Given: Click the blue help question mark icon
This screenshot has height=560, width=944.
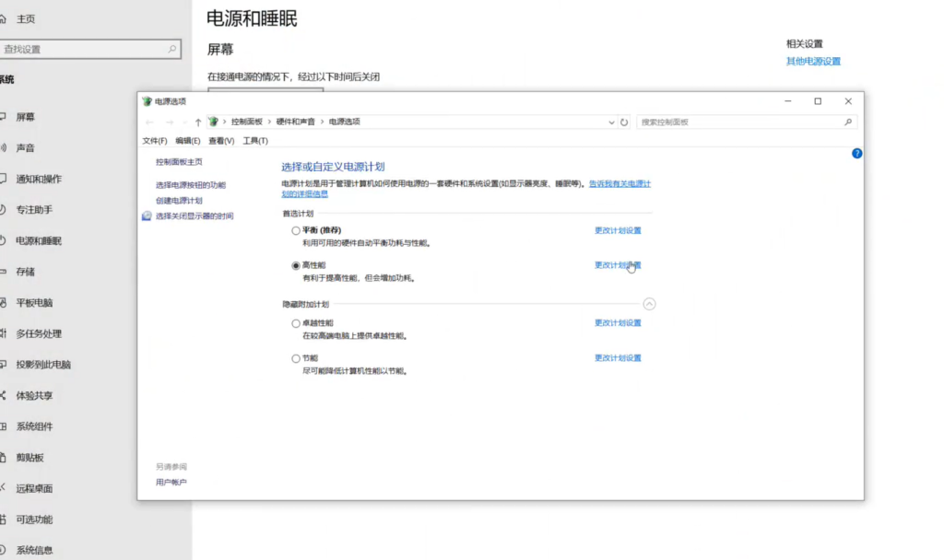Looking at the screenshot, I should 856,153.
